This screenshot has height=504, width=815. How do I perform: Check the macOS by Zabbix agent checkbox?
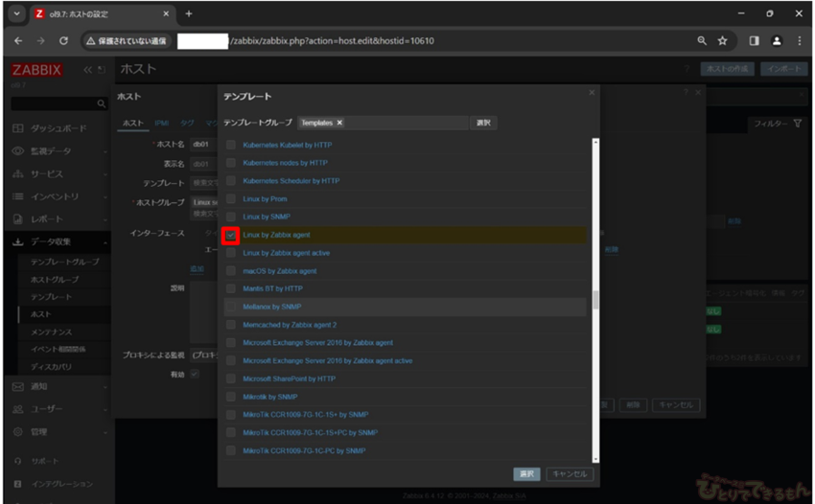click(x=230, y=271)
